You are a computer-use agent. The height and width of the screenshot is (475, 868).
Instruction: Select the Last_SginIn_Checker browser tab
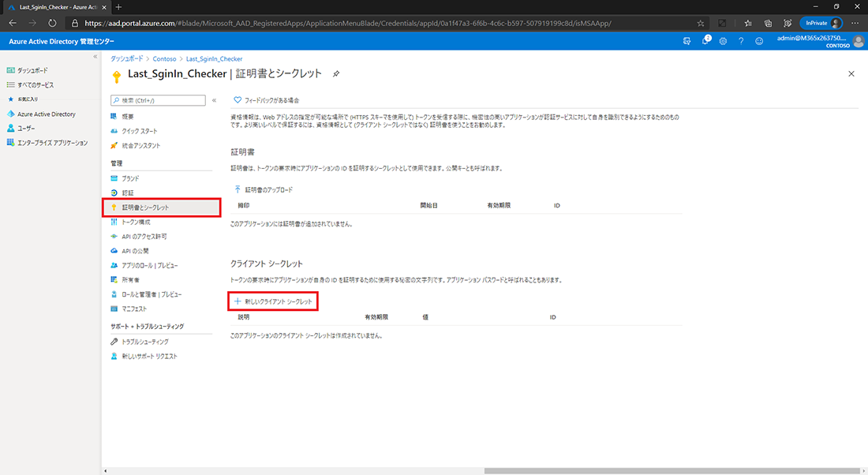point(58,7)
